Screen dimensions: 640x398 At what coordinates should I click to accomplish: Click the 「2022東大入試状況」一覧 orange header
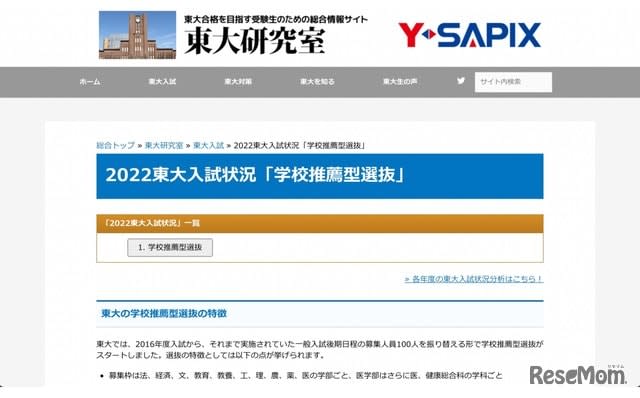click(x=320, y=223)
